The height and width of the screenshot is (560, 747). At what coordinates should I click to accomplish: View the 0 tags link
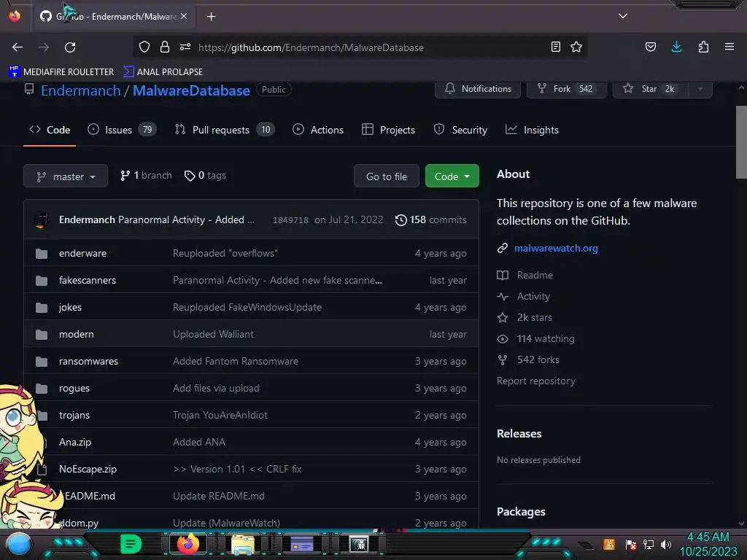[x=205, y=175]
